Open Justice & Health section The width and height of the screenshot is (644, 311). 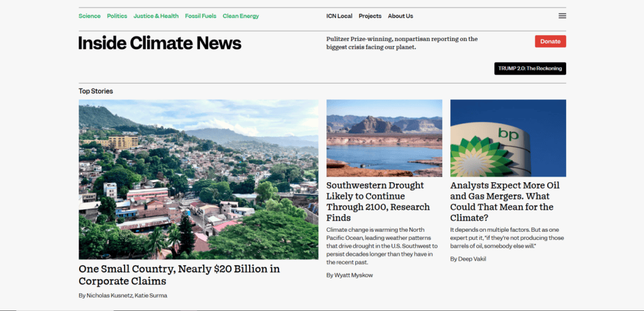tap(156, 16)
